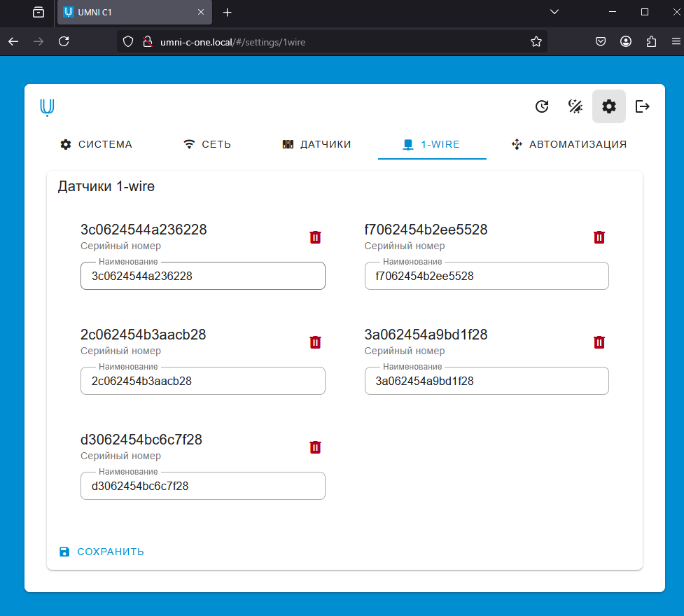Reload the current page
684x616 pixels.
[x=64, y=42]
